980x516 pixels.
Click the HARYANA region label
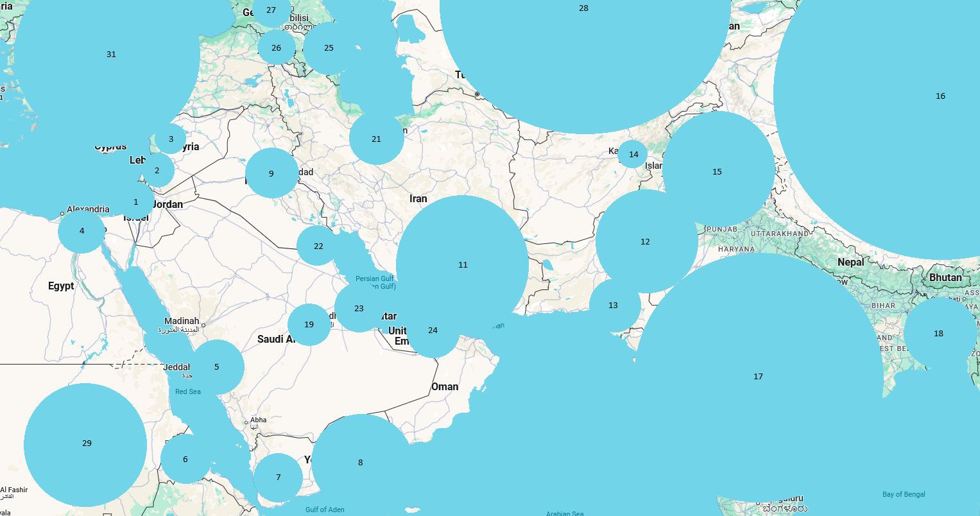coord(736,249)
